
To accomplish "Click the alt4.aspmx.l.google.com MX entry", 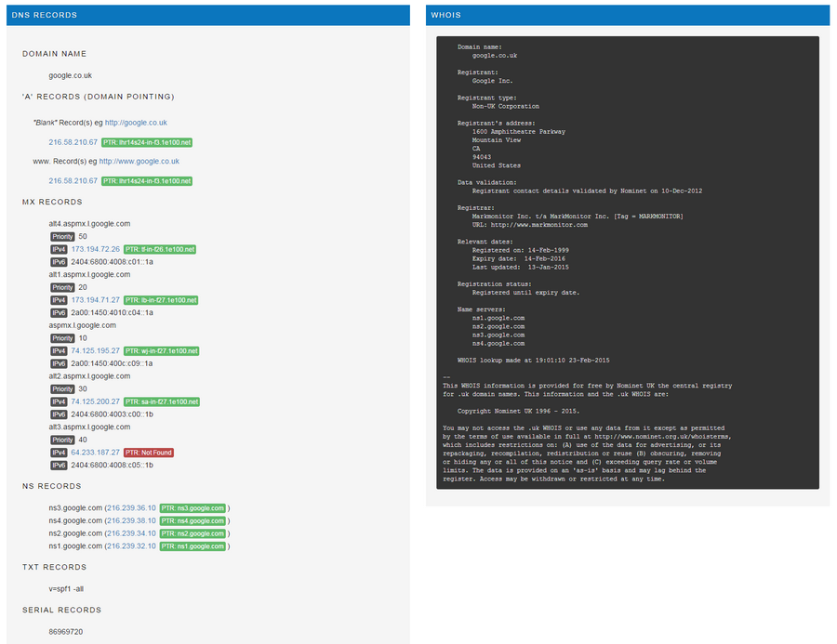I will pyautogui.click(x=89, y=224).
